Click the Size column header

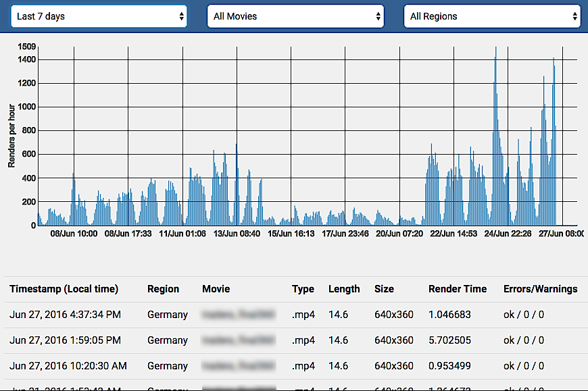point(384,289)
